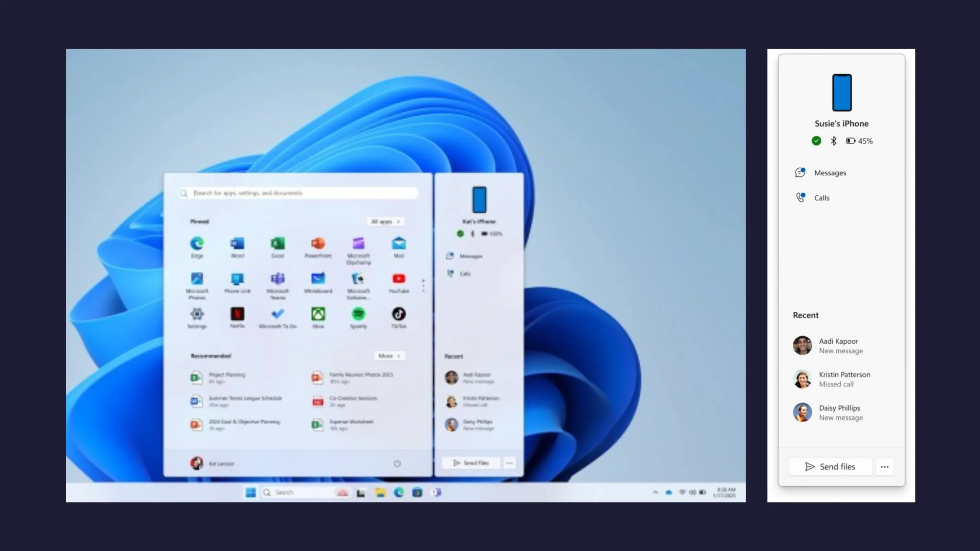Open Messages in Susie's iPhone panel
The height and width of the screenshot is (551, 980).
point(820,173)
